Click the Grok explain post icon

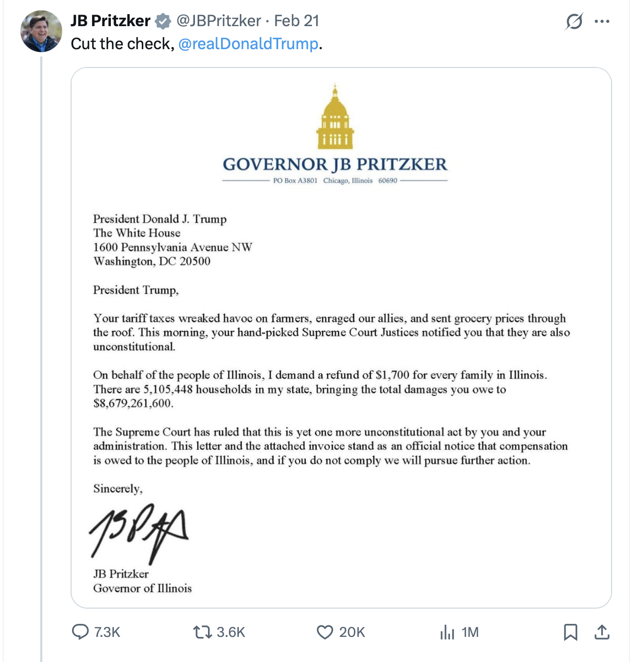click(x=574, y=22)
